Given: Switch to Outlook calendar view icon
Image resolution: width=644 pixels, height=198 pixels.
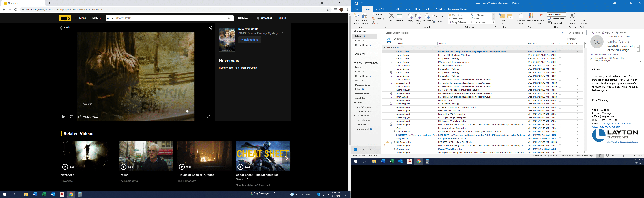Looking at the screenshot, I should [x=363, y=150].
